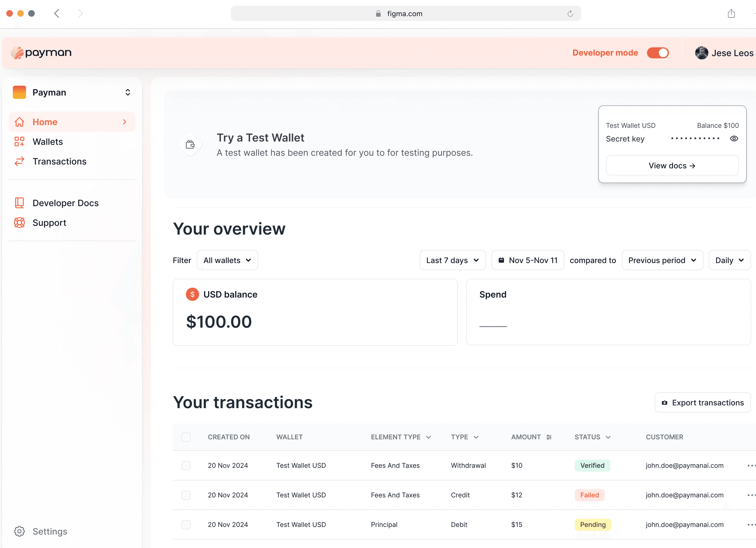756x548 pixels.
Task: Click the Settings gear icon
Action: [x=19, y=531]
